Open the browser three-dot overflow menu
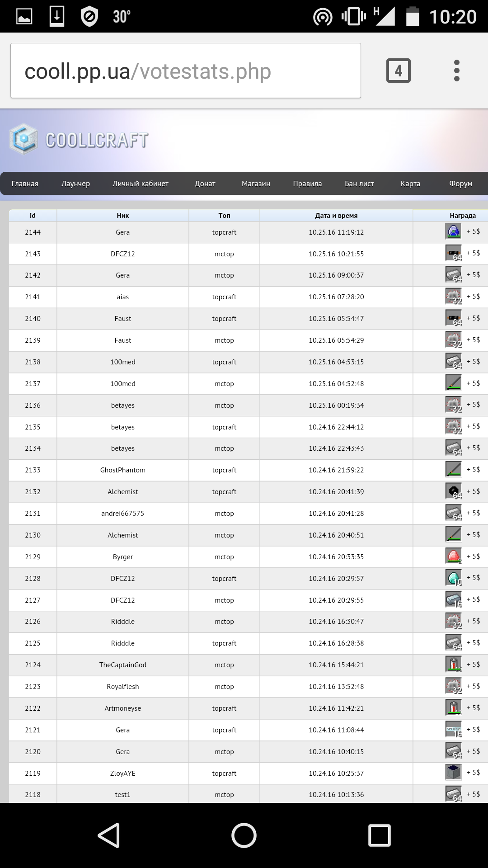The height and width of the screenshot is (868, 488). point(456,71)
